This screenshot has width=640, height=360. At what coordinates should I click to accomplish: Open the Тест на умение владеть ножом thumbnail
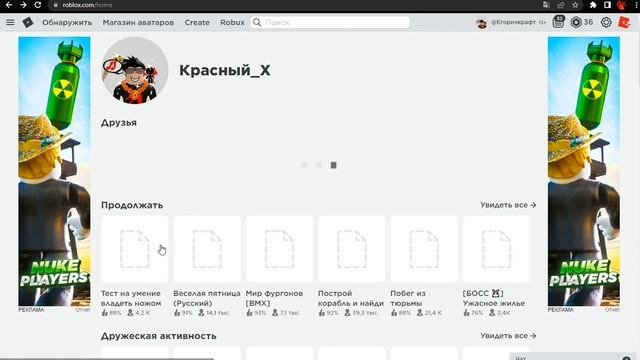[x=135, y=249]
